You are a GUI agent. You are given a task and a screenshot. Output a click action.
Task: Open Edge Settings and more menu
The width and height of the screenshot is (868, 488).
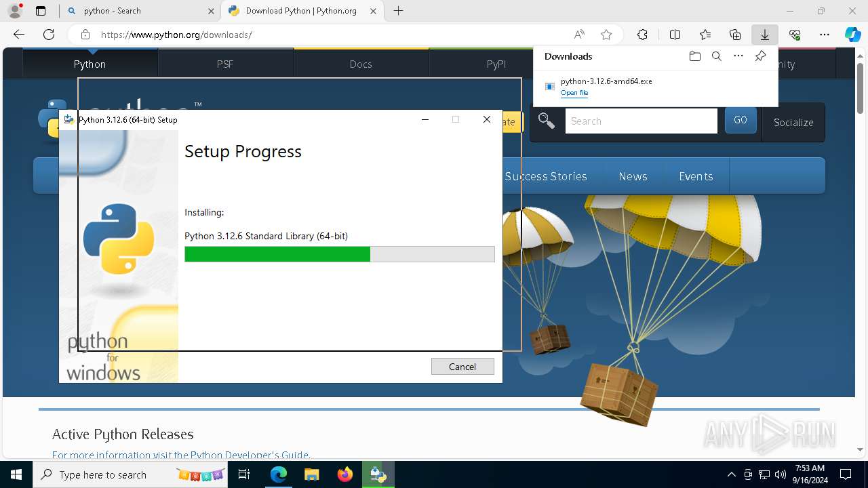(x=825, y=35)
